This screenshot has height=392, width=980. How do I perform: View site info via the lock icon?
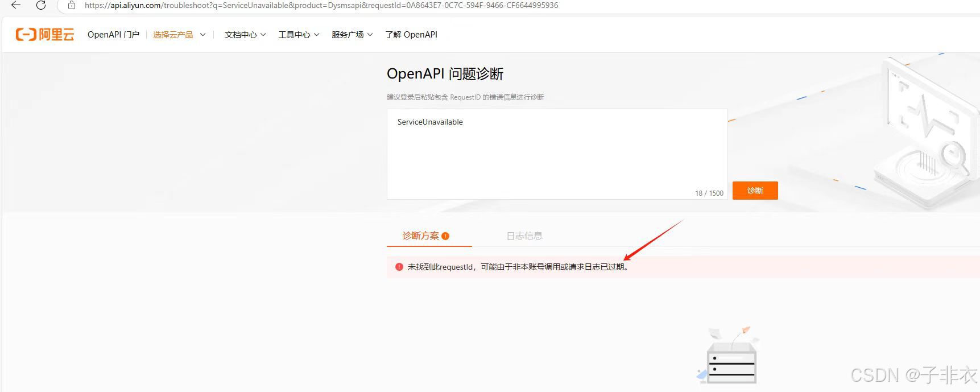(x=72, y=5)
